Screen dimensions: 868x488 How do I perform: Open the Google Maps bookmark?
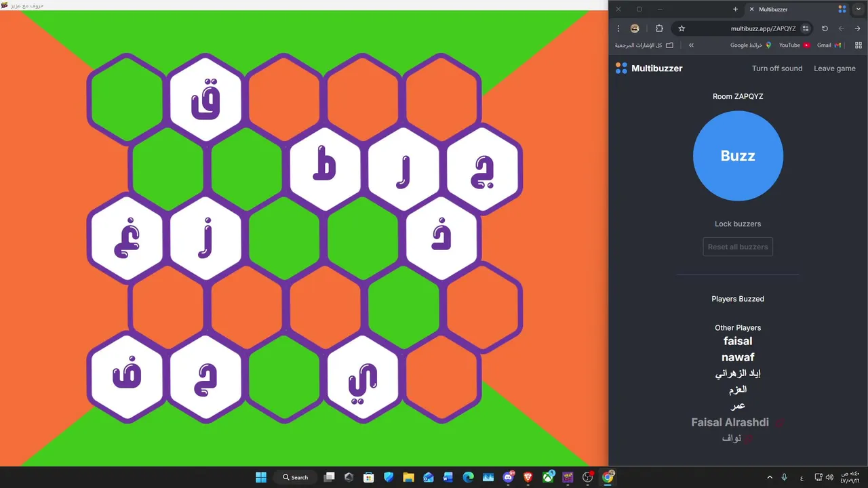tap(751, 45)
